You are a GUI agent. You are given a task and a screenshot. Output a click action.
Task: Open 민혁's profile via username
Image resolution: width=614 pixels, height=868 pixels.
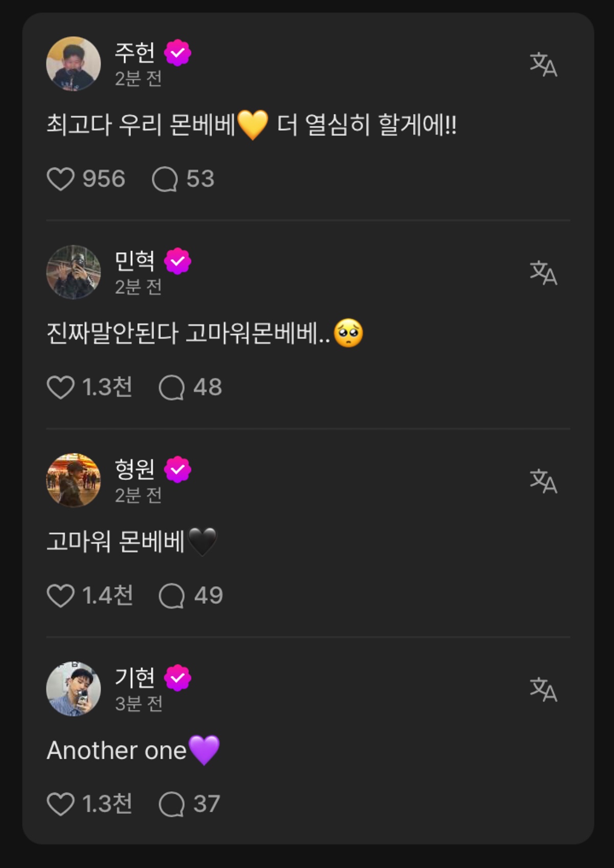135,261
